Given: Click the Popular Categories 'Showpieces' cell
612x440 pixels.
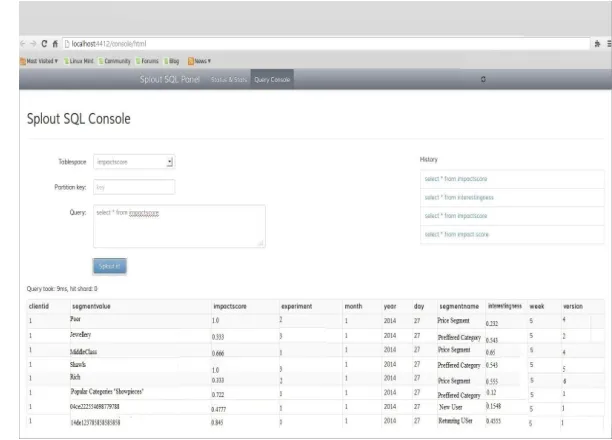Looking at the screenshot, I should 107,392.
